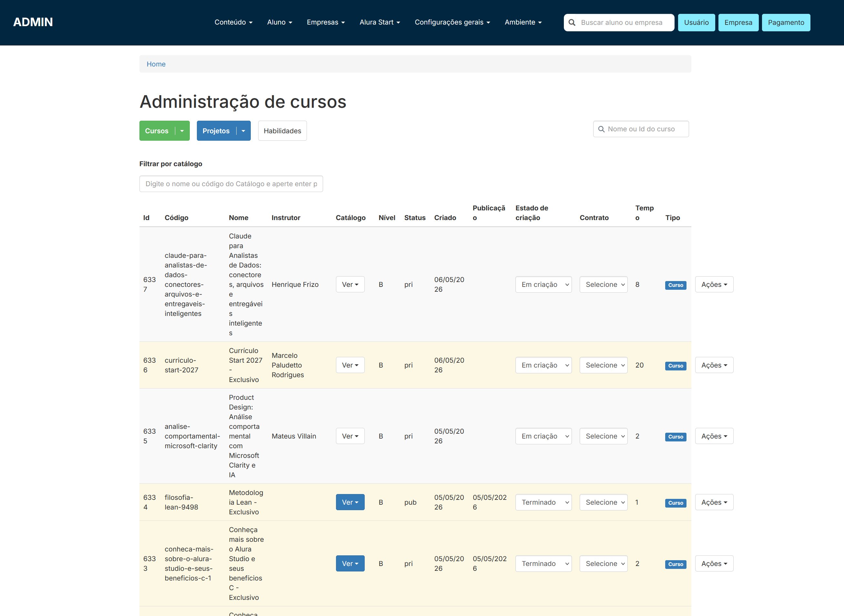Open blue Ver dropdown for course 6333
This screenshot has height=616, width=844.
[350, 563]
